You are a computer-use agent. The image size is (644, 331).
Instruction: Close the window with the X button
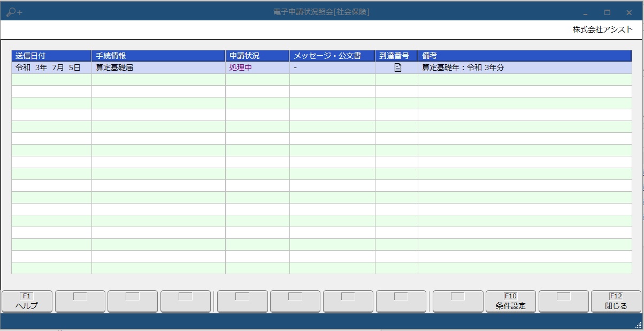[x=629, y=12]
